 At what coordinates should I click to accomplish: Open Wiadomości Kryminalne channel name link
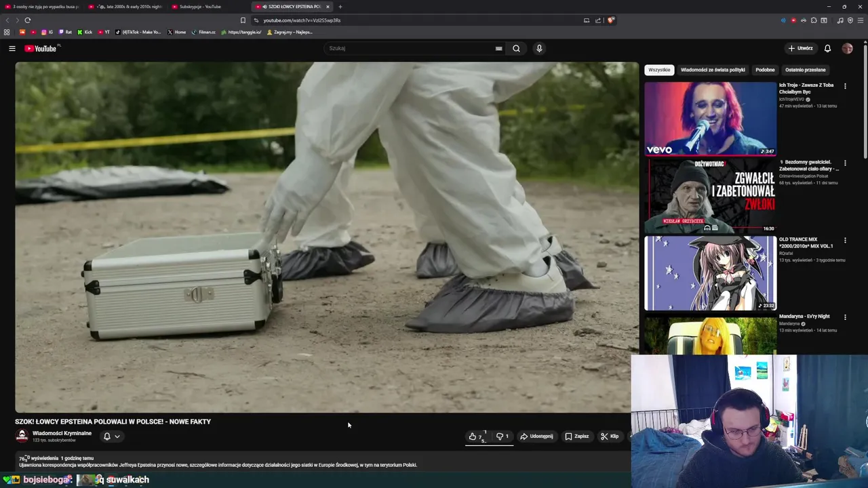62,433
